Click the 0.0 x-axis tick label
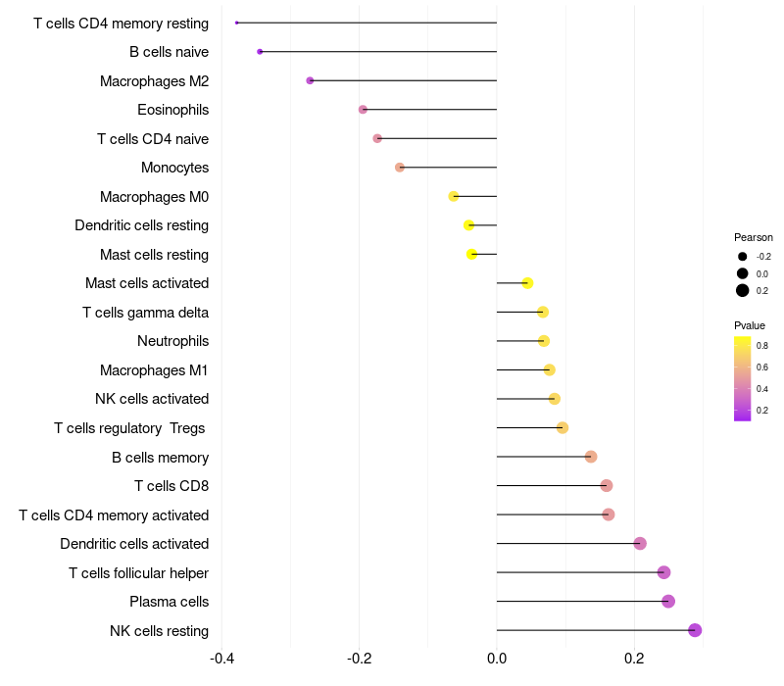Viewport: 784px width, 686px height. click(x=497, y=658)
